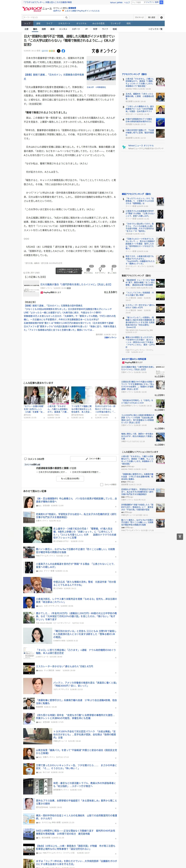Open 購入履歴 link
Viewport: 186px width, 868px height.
pos(152,17)
